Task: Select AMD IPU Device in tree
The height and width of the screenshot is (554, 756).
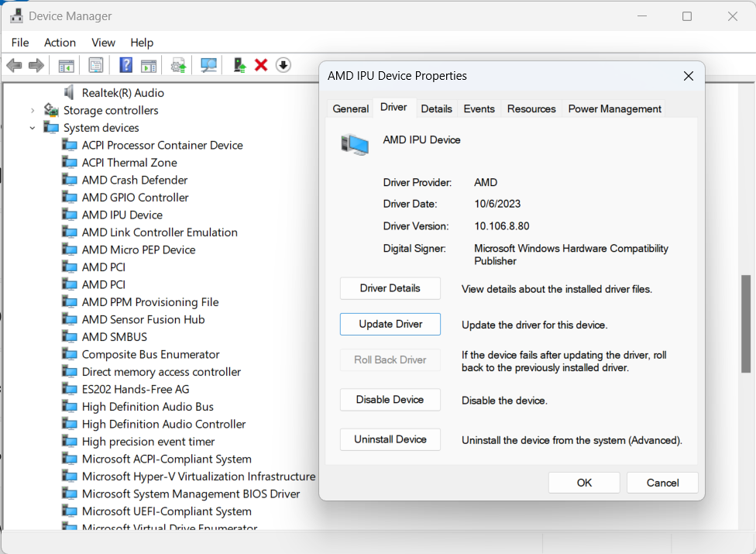Action: [122, 215]
